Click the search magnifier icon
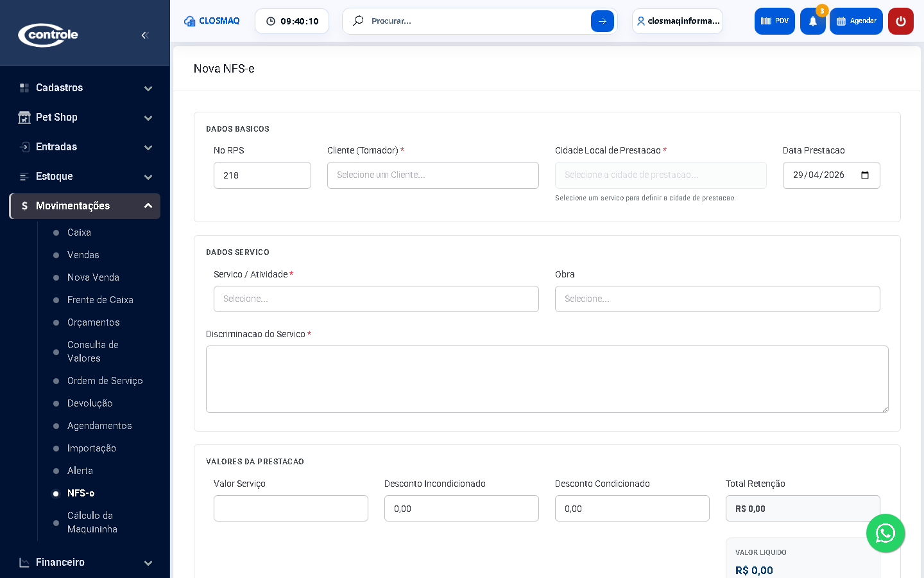This screenshot has height=578, width=924. click(x=359, y=21)
